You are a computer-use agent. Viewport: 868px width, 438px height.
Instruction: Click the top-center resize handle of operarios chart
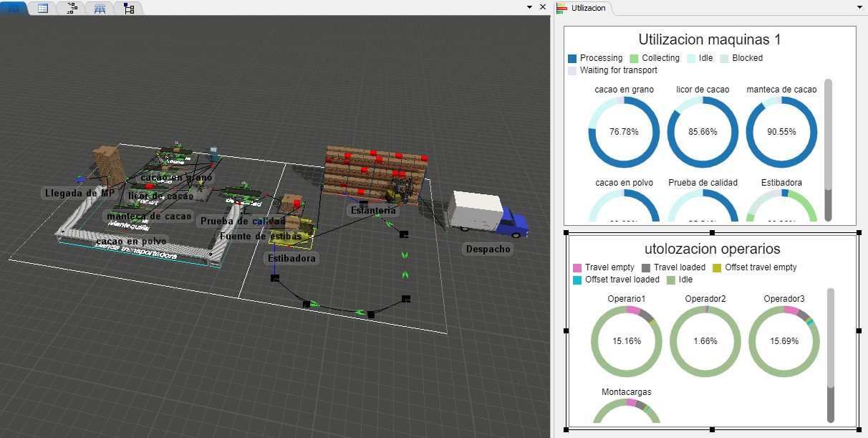click(712, 233)
